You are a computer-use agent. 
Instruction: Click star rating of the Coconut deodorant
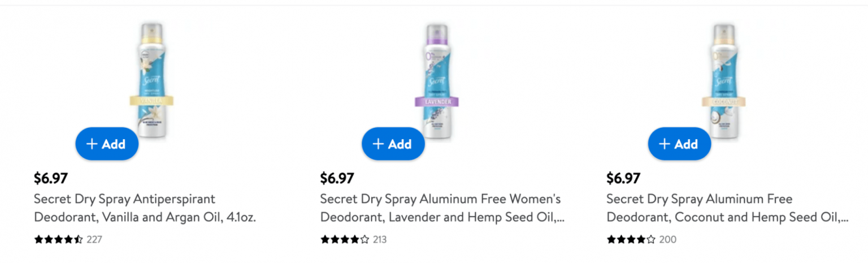coord(631,239)
